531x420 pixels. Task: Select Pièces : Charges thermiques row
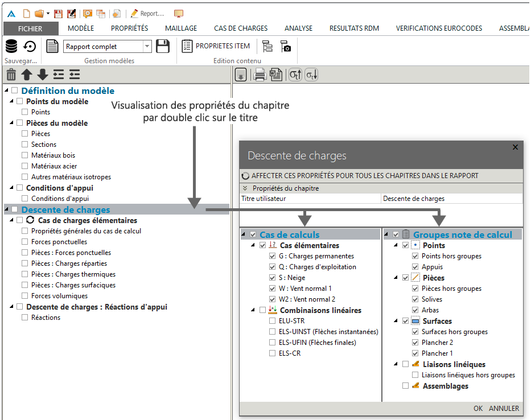pyautogui.click(x=73, y=274)
